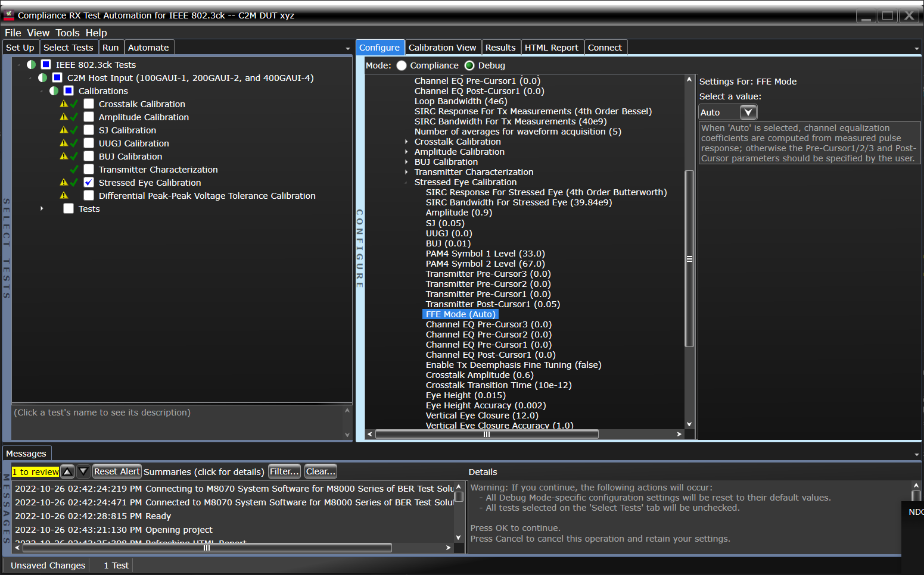The width and height of the screenshot is (924, 575).
Task: Click the Reset Alert button
Action: 117,471
